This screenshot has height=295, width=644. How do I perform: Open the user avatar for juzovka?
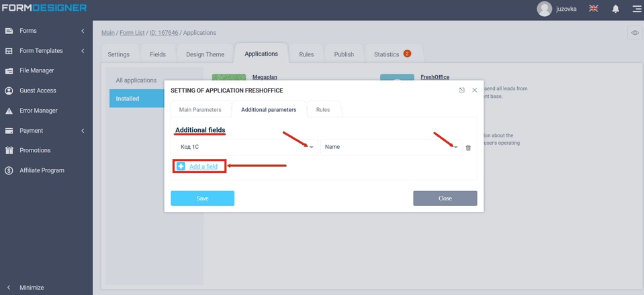click(x=544, y=9)
